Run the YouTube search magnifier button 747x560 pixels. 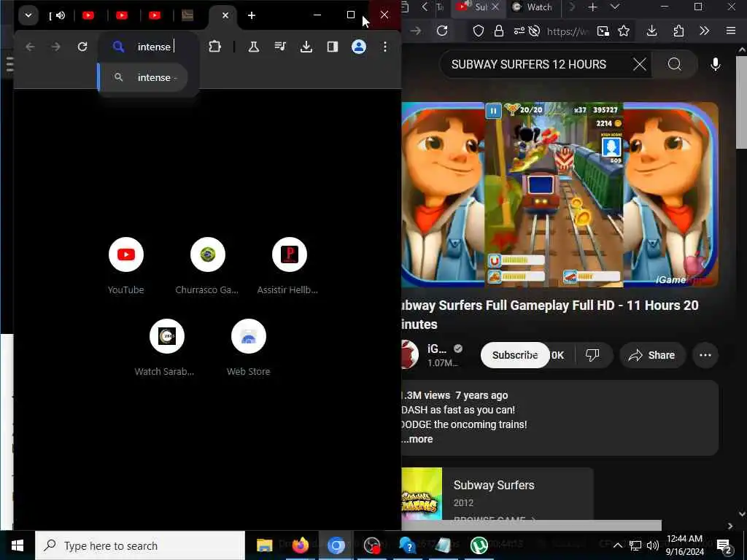click(675, 64)
